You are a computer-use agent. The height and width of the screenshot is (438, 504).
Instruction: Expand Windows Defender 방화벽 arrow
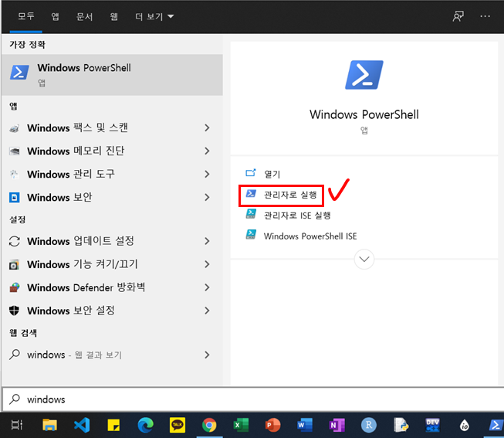coord(208,287)
